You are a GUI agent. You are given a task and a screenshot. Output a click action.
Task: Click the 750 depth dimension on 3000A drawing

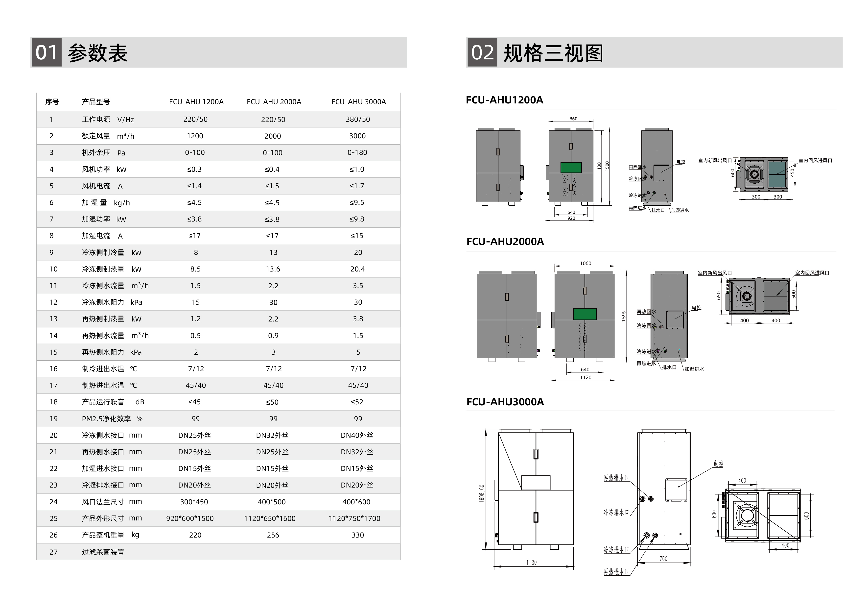coord(663,559)
